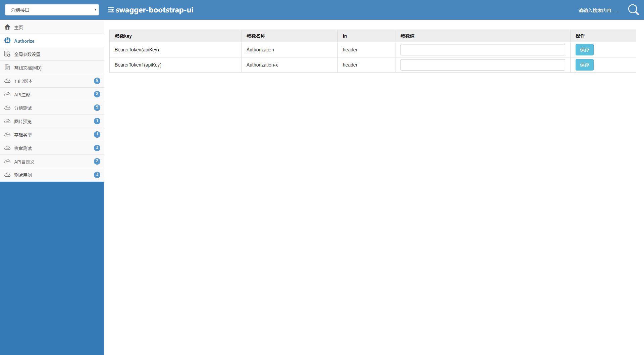Image resolution: width=644 pixels, height=355 pixels.
Task: Save the Authorization-x value with 保存
Action: 584,65
